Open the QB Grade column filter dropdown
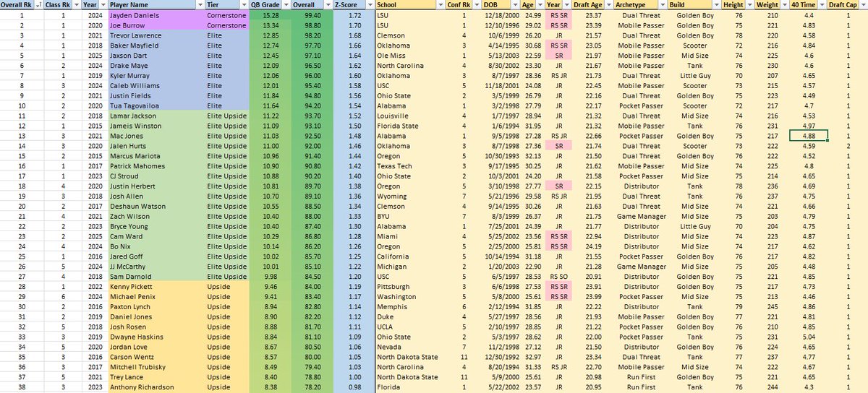868x393 pixels. (286, 4)
